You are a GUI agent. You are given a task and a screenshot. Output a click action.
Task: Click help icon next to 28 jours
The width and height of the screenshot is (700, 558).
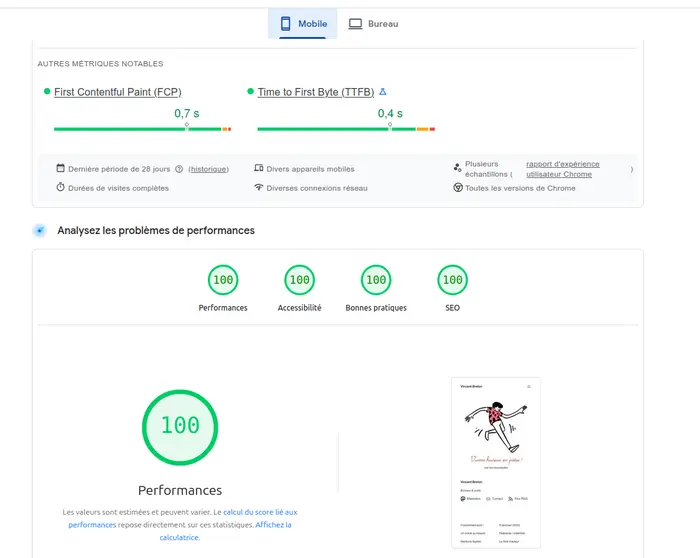coord(179,169)
